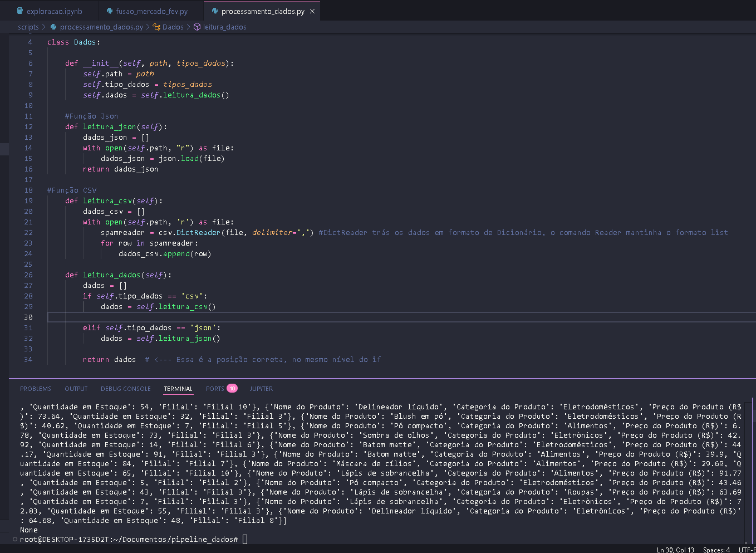Place cursor on empty line 30
The width and height of the screenshot is (756, 553).
point(401,317)
